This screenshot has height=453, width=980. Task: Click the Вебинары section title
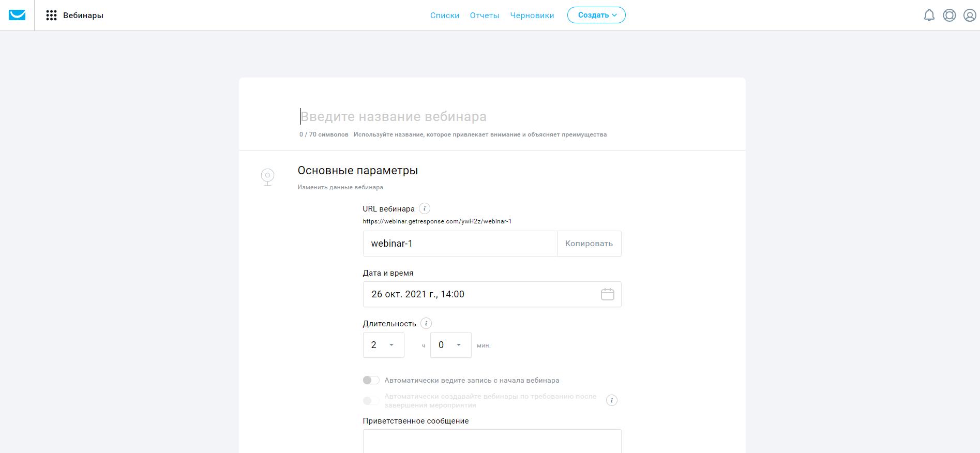83,16
